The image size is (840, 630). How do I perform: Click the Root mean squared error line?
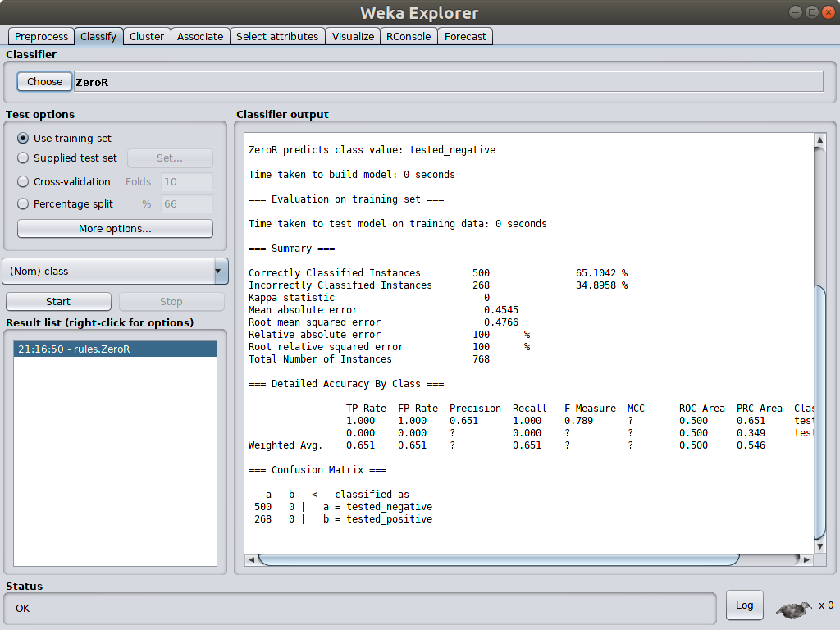click(383, 322)
